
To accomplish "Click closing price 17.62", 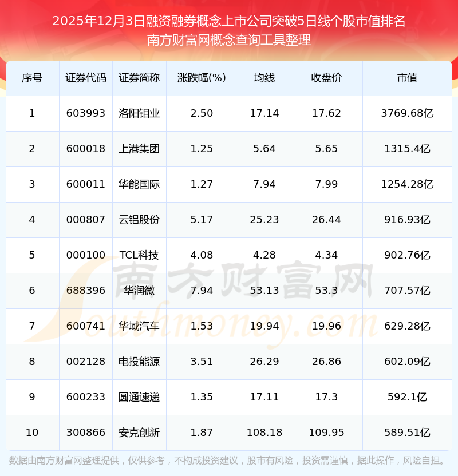I will (326, 113).
